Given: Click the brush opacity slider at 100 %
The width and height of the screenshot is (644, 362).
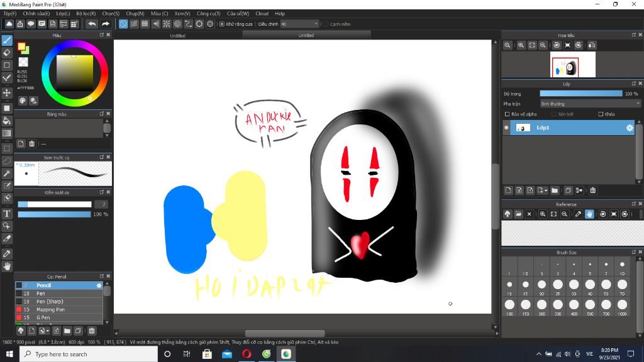Looking at the screenshot, I should pos(54,214).
